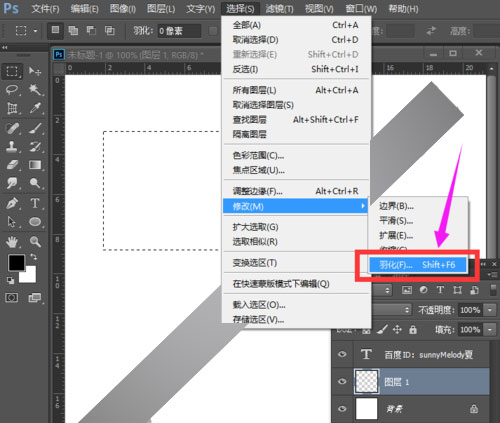Open the 不透明度 opacity dropdown arrow
This screenshot has width=500, height=423.
point(490,310)
